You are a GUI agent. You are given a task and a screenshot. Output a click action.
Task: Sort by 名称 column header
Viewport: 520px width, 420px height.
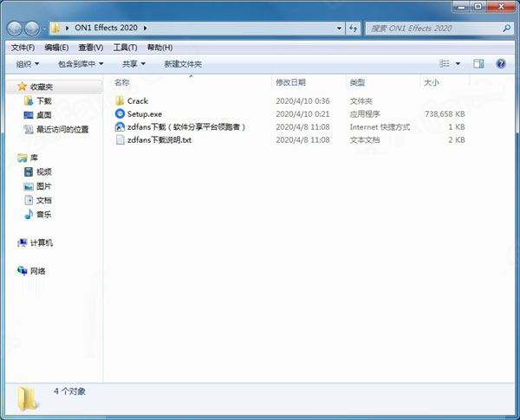click(121, 82)
